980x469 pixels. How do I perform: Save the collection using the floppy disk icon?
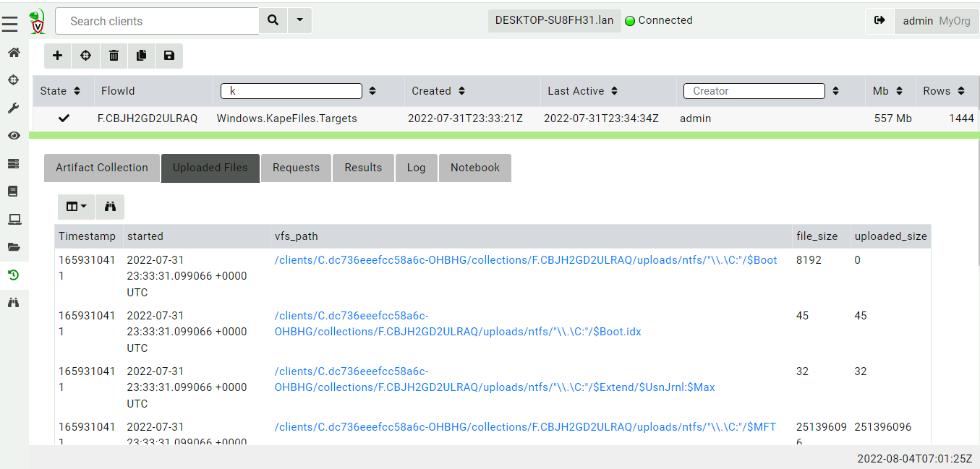point(169,56)
